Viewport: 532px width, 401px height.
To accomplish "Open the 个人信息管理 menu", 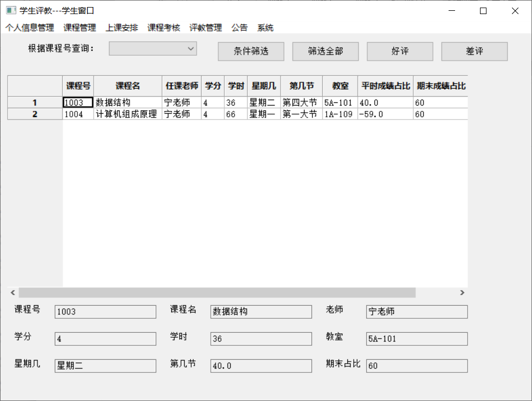I will click(30, 28).
